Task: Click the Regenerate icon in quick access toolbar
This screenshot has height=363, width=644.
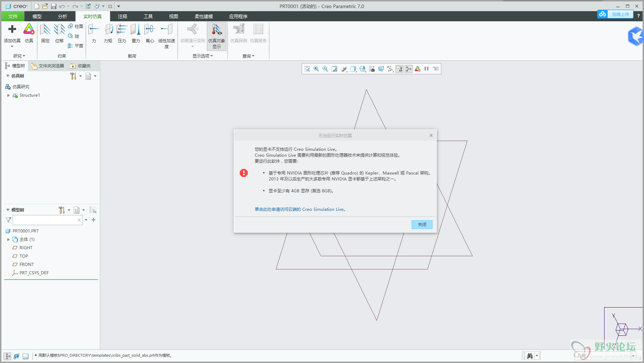Action: (88, 6)
